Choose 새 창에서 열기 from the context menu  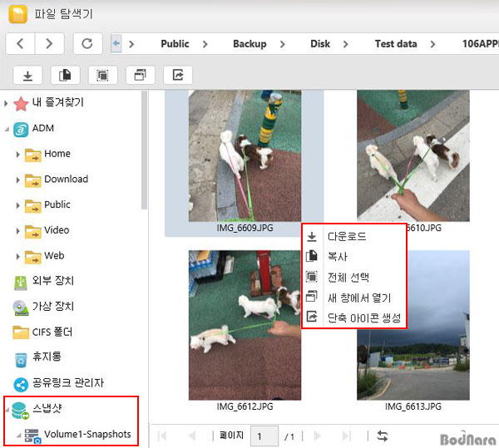[354, 298]
